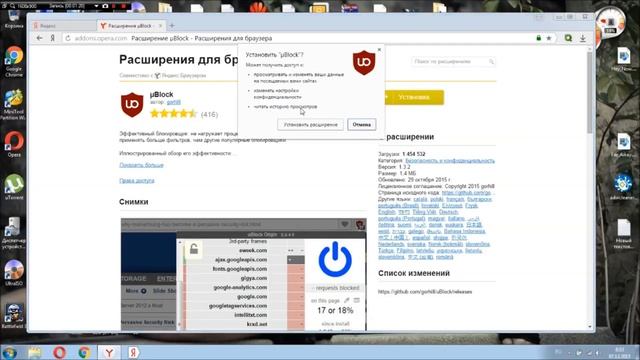Click the Windows Start button
The image size is (640, 360).
click(9, 352)
